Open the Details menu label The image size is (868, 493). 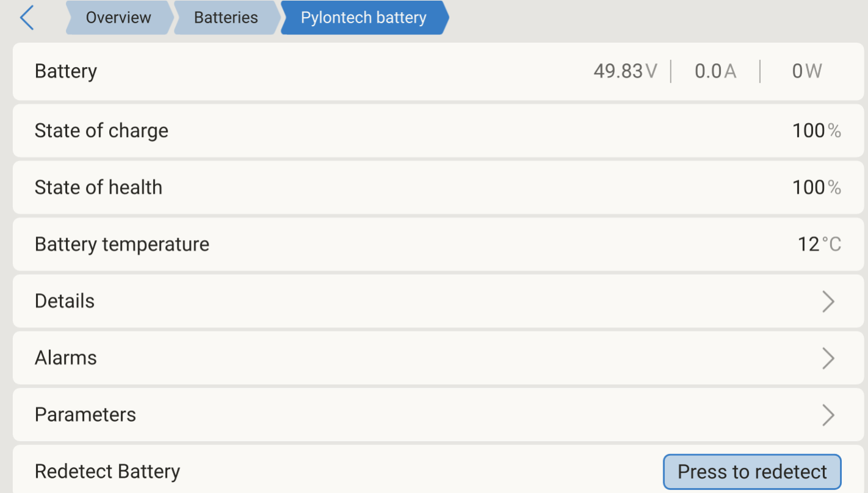click(65, 301)
